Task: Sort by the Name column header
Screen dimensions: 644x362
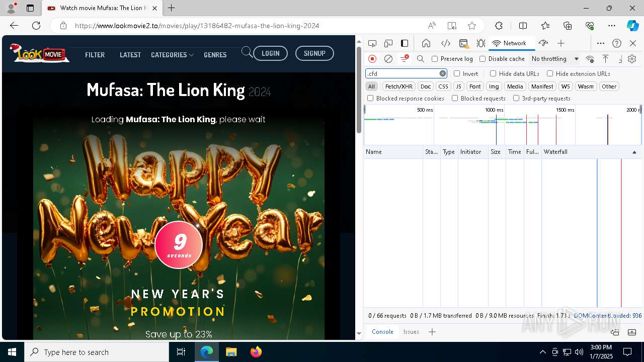Action: (x=393, y=152)
